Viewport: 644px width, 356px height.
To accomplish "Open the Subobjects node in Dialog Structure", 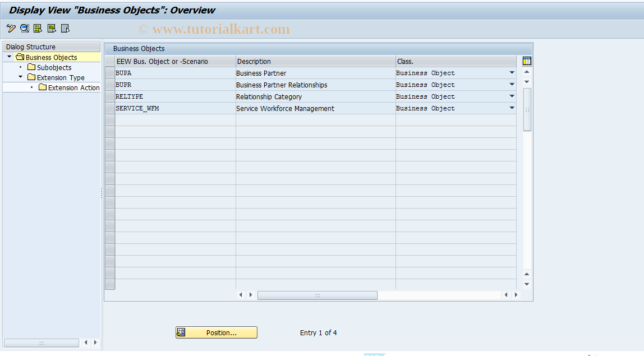I will pos(54,67).
